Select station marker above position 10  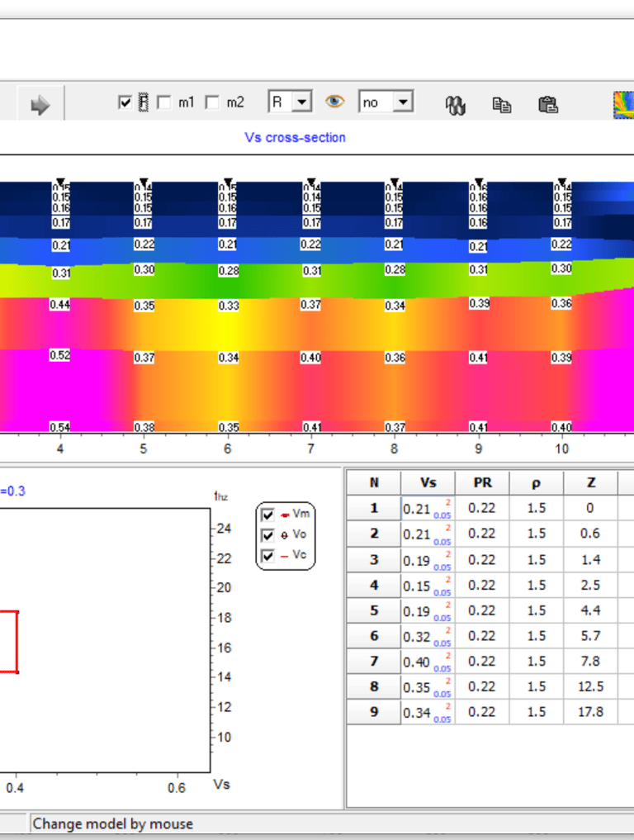pyautogui.click(x=562, y=182)
